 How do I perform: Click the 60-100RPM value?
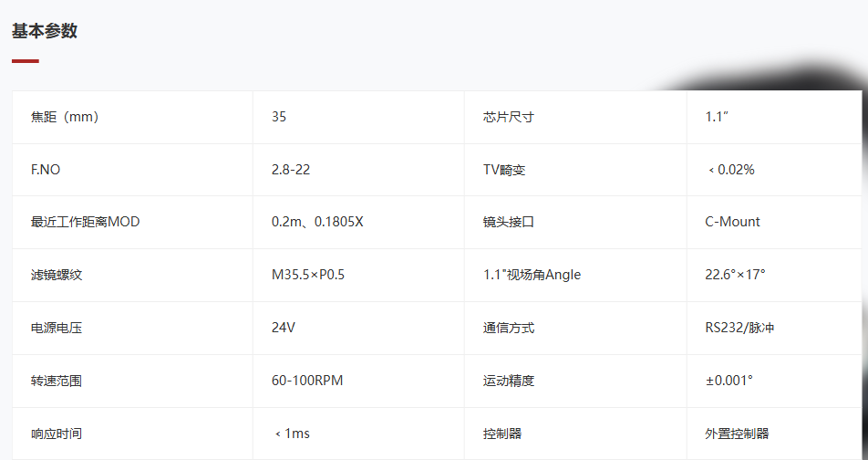307,381
